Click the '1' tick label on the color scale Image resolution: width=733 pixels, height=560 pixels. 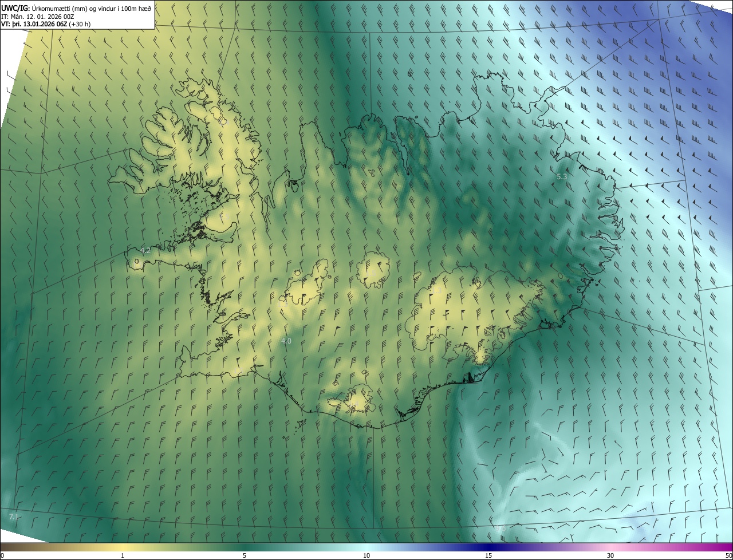123,555
